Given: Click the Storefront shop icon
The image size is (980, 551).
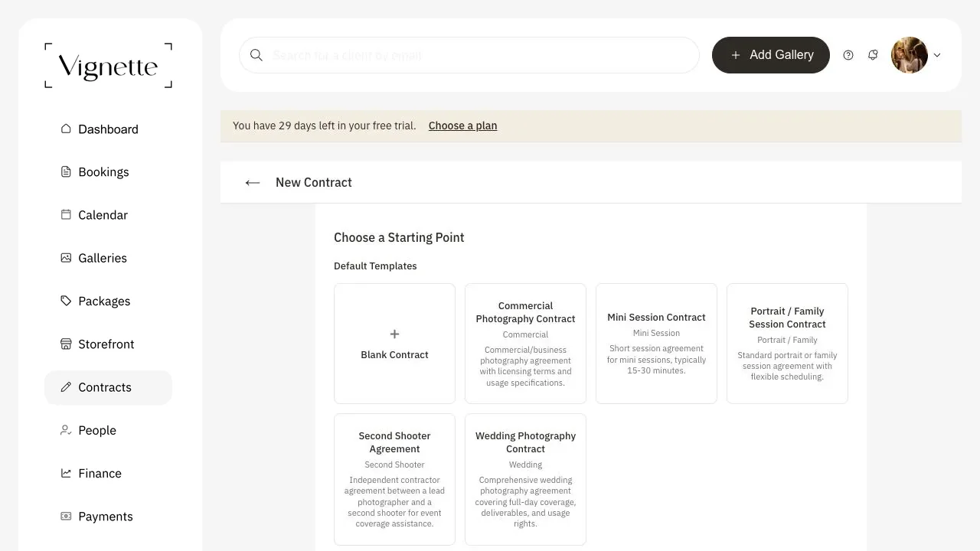Looking at the screenshot, I should point(66,344).
